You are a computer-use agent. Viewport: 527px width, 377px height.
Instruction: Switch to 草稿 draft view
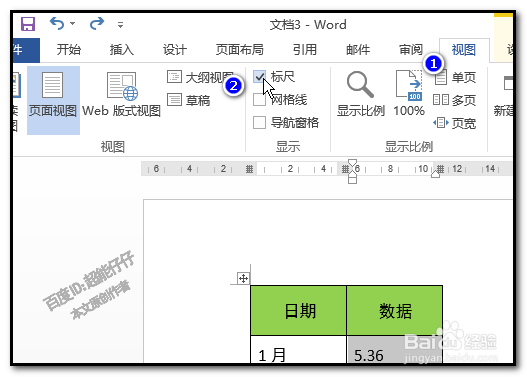click(189, 100)
